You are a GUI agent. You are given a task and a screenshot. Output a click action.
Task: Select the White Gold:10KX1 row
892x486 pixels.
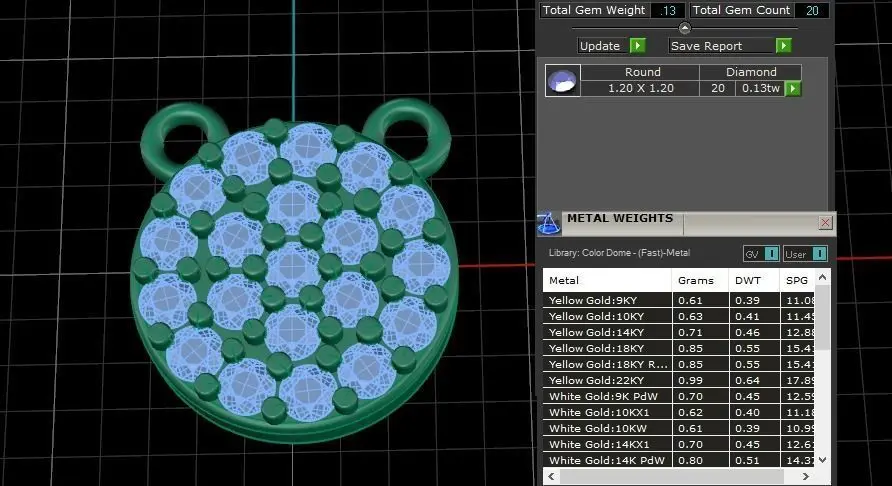click(679, 412)
